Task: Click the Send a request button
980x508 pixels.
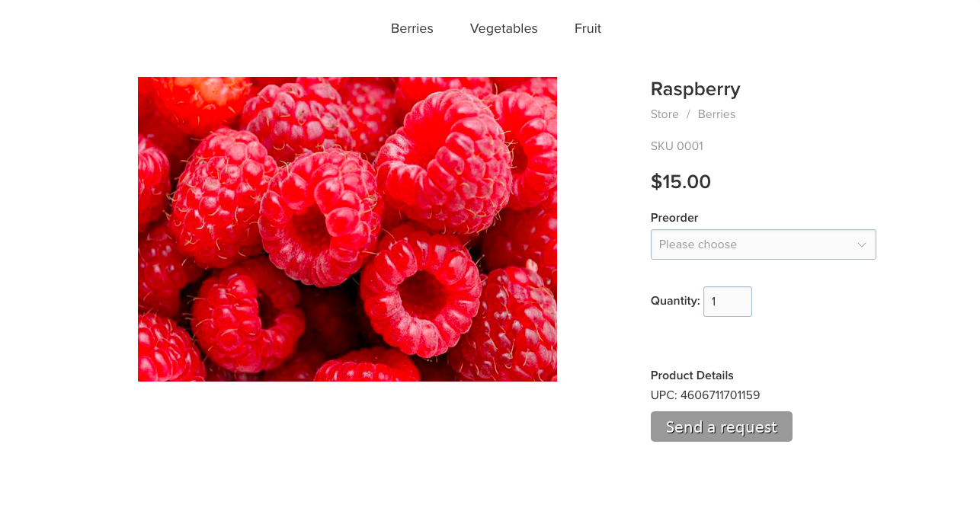Action: click(x=722, y=427)
